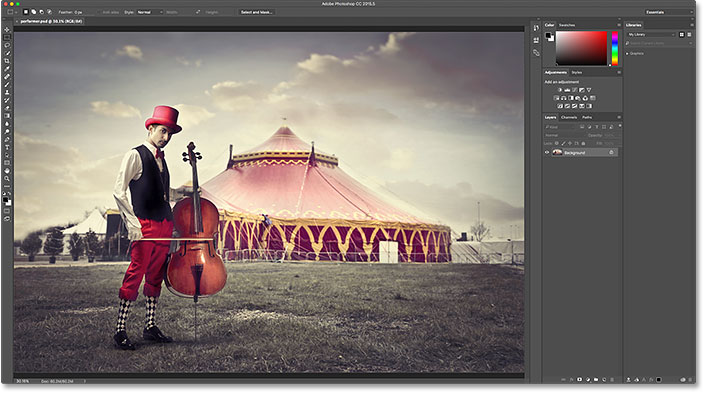Select the Crop tool
Screen dimensions: 704x393
(7, 61)
